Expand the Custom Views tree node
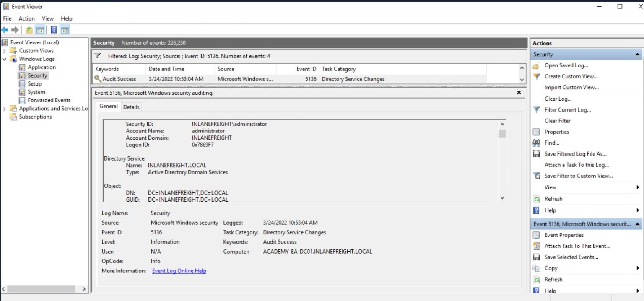 point(4,51)
